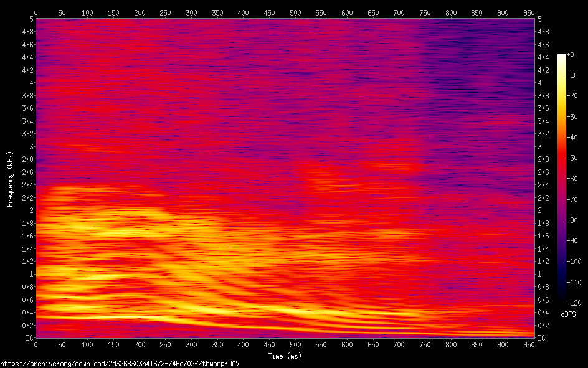Click the DC label on the right frequency axis
Screen dimensions: 588x368
(x=542, y=338)
